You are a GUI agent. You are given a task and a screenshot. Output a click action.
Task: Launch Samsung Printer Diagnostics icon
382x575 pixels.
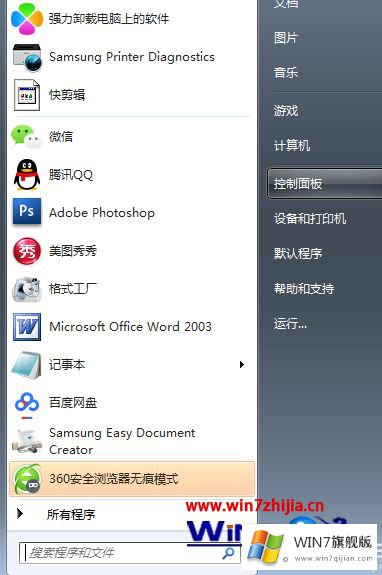27,58
